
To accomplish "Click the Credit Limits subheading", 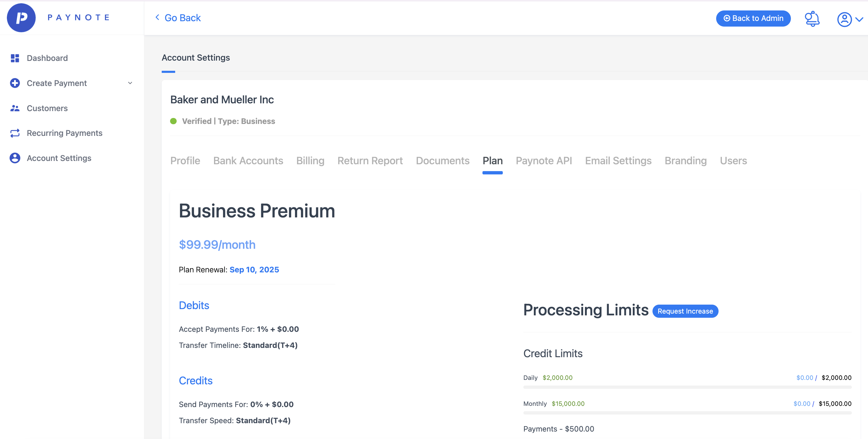I will tap(553, 354).
